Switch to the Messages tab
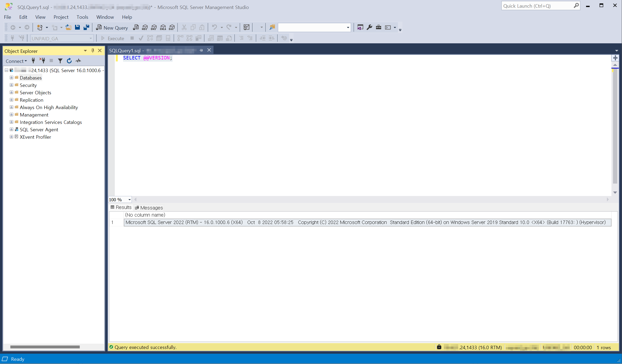622x364 pixels. [x=149, y=208]
